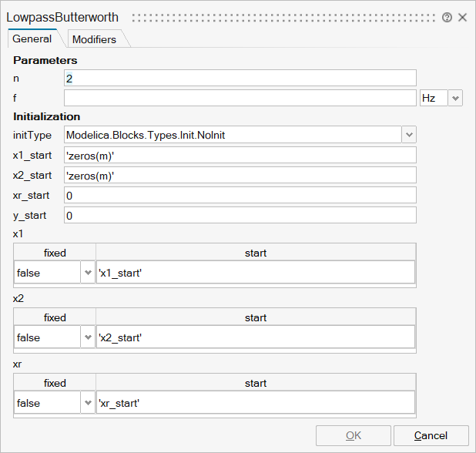The height and width of the screenshot is (453, 476).
Task: Click the f frequency input field
Action: [x=240, y=98]
